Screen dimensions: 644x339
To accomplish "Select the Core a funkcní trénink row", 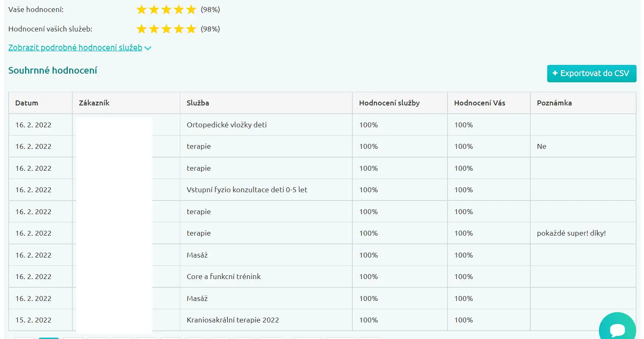I will pos(322,277).
